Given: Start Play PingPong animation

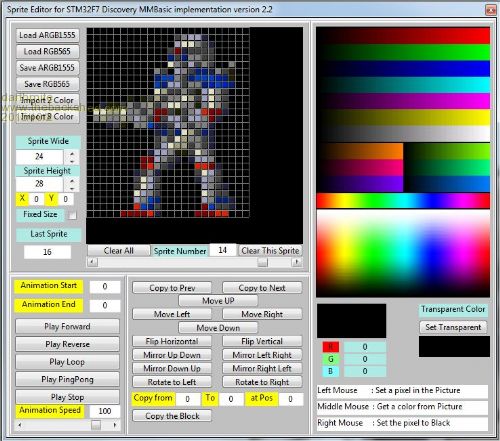Looking at the screenshot, I should coord(67,380).
